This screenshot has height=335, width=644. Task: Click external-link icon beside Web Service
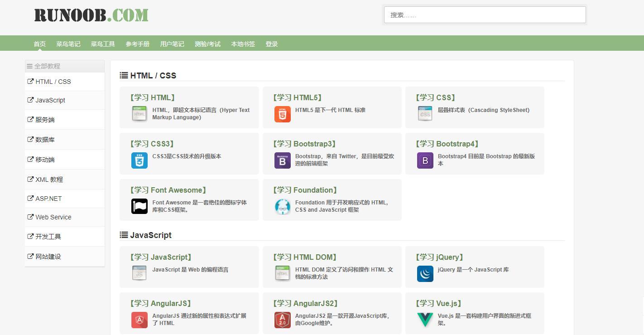click(x=30, y=217)
